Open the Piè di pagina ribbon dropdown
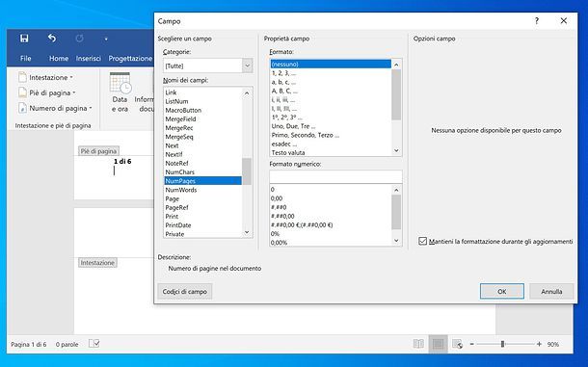 (x=47, y=92)
